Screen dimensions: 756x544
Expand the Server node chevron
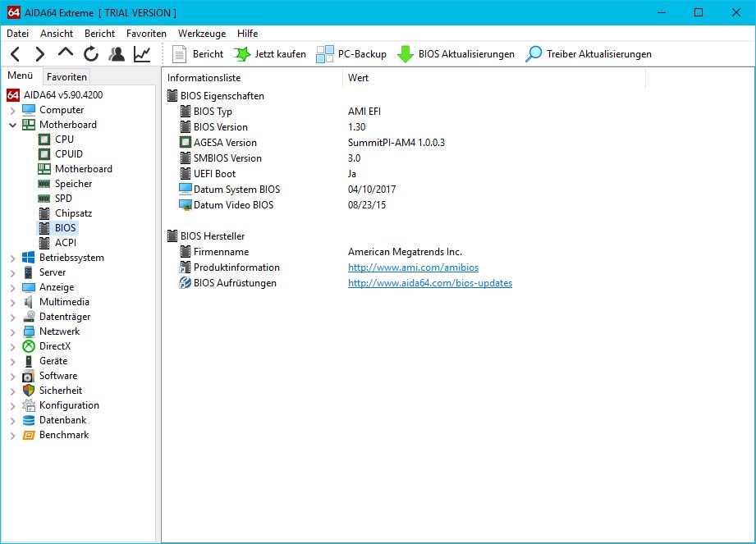[x=12, y=273]
